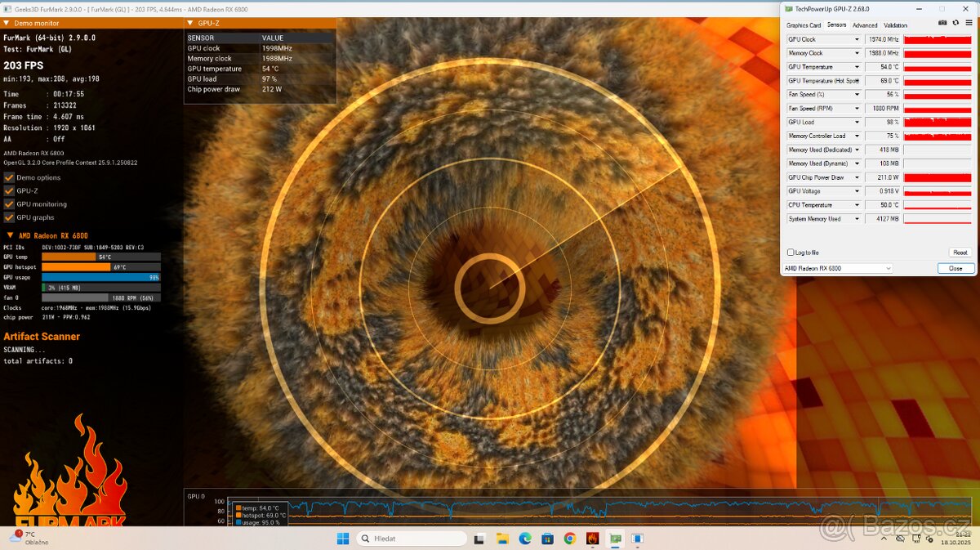
Task: Disable GPU monitoring checkbox
Action: click(9, 204)
